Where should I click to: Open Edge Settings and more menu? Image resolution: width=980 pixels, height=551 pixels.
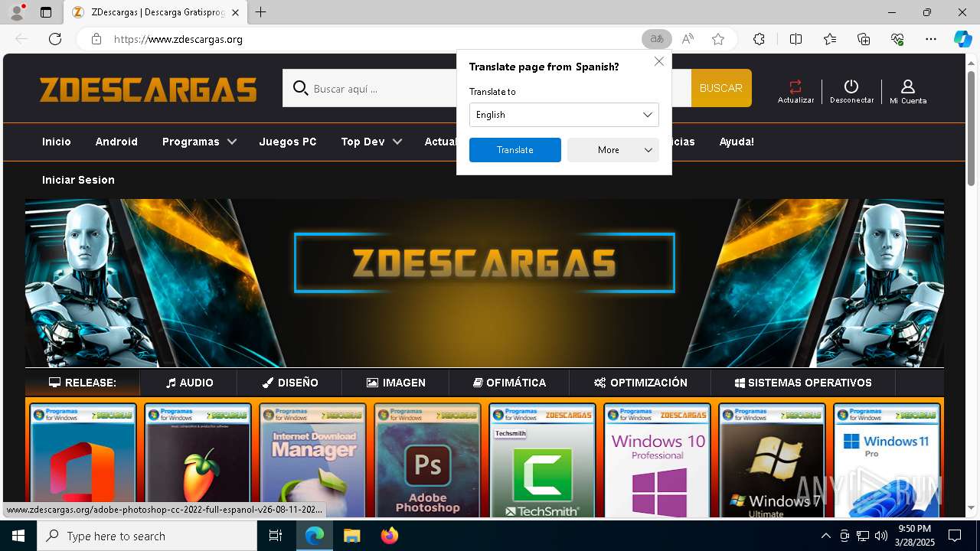(x=931, y=39)
